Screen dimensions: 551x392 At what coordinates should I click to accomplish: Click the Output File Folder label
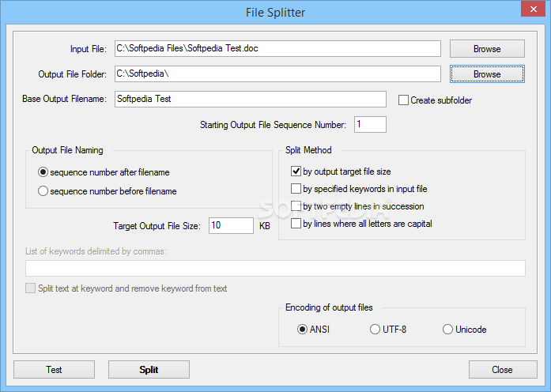(x=73, y=74)
